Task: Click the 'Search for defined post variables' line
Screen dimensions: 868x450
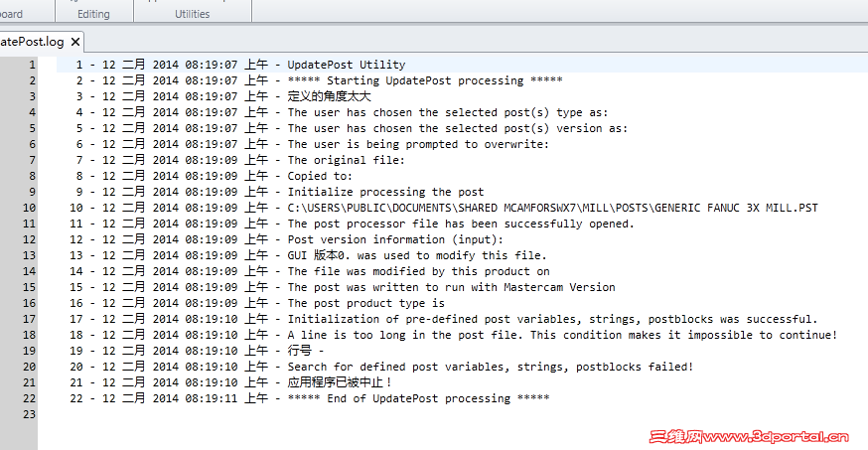Action: pos(490,367)
